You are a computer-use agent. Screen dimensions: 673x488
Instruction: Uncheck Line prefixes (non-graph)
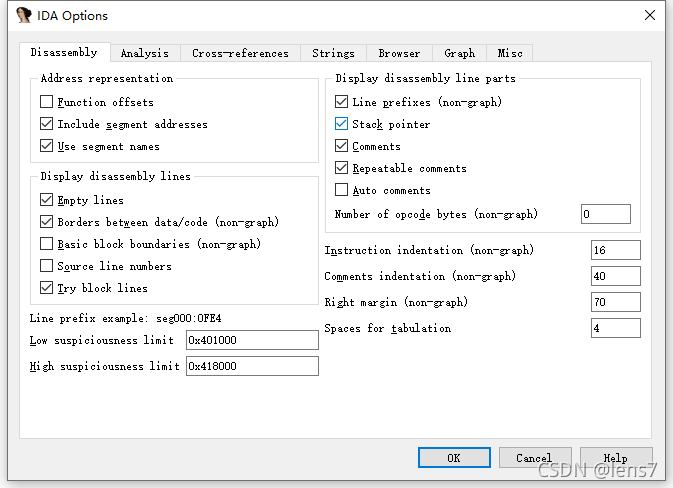[x=341, y=102]
